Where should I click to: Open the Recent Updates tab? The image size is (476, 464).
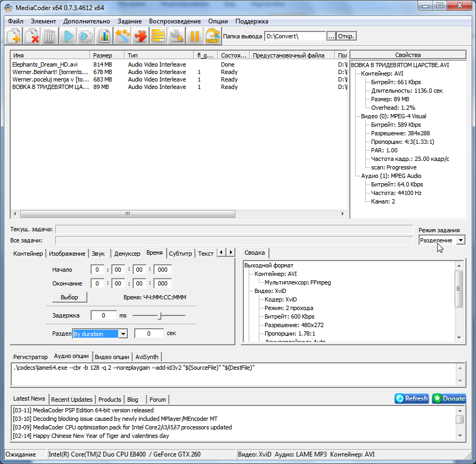[x=72, y=400]
